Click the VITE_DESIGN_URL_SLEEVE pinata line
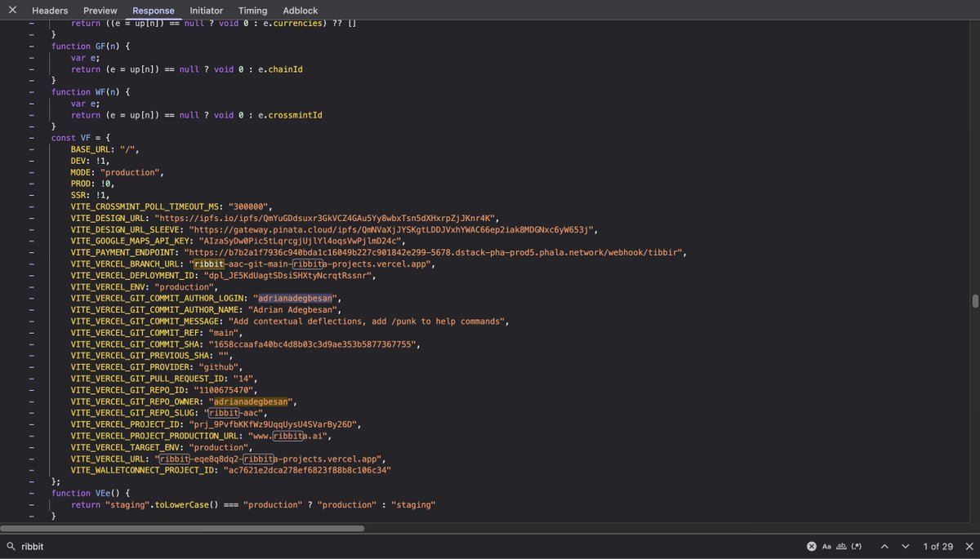Viewport: 980px width, 559px height. (x=334, y=229)
